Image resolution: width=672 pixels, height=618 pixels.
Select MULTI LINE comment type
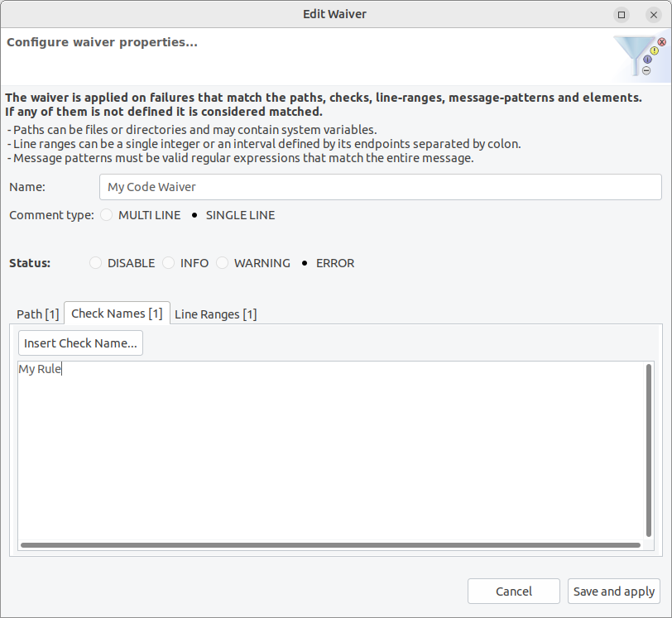click(106, 214)
